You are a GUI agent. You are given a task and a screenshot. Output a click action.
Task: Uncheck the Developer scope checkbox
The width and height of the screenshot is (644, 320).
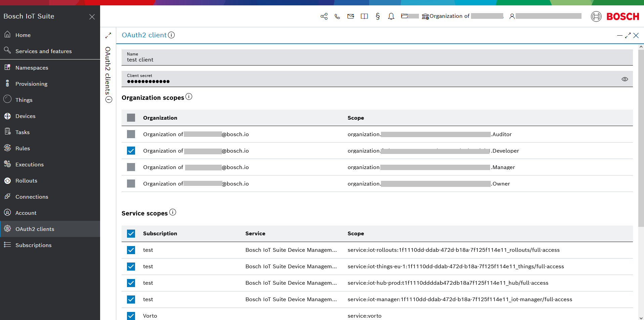pos(131,151)
